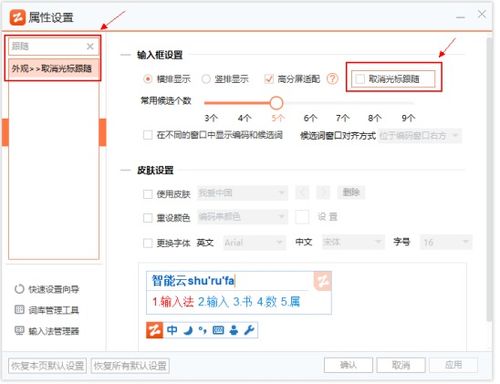Clear the search box with the X icon
Viewport: 500px width, 384px height.
coord(90,46)
